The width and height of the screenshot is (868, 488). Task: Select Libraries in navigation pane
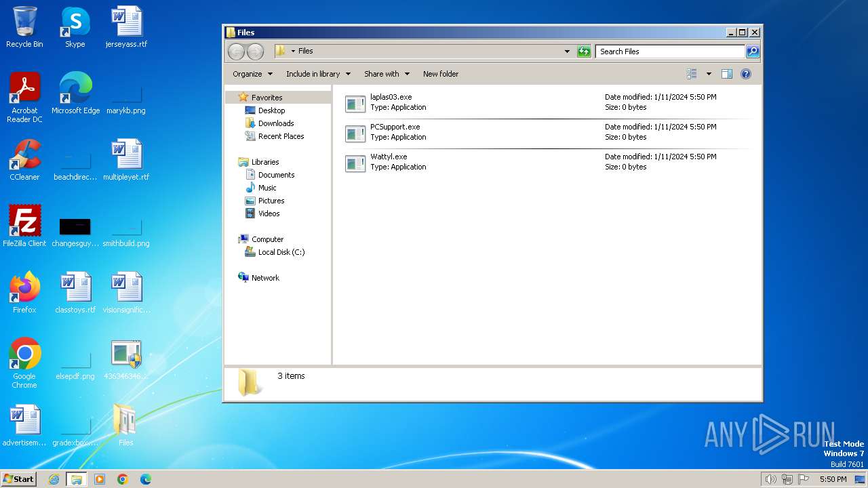(x=265, y=162)
